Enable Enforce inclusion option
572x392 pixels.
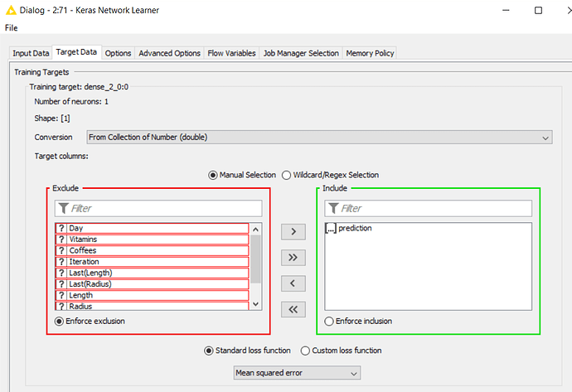(x=329, y=322)
